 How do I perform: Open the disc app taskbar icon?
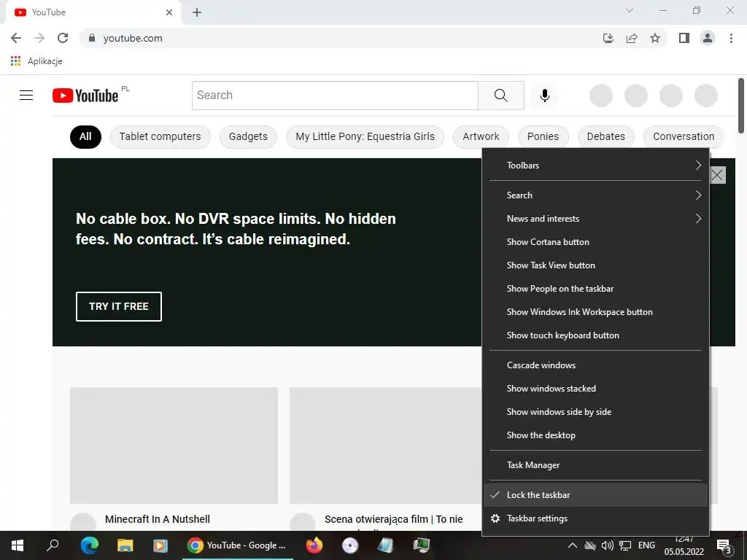[x=349, y=545]
